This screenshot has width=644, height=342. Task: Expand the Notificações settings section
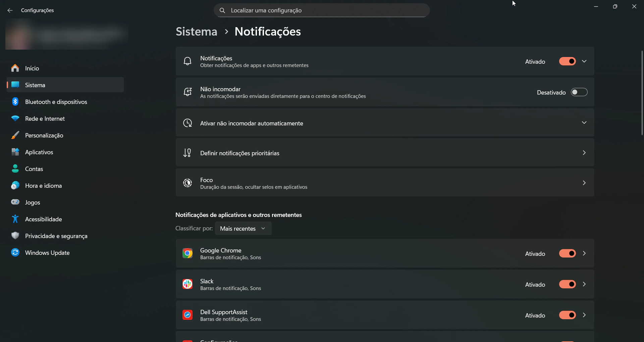(584, 61)
